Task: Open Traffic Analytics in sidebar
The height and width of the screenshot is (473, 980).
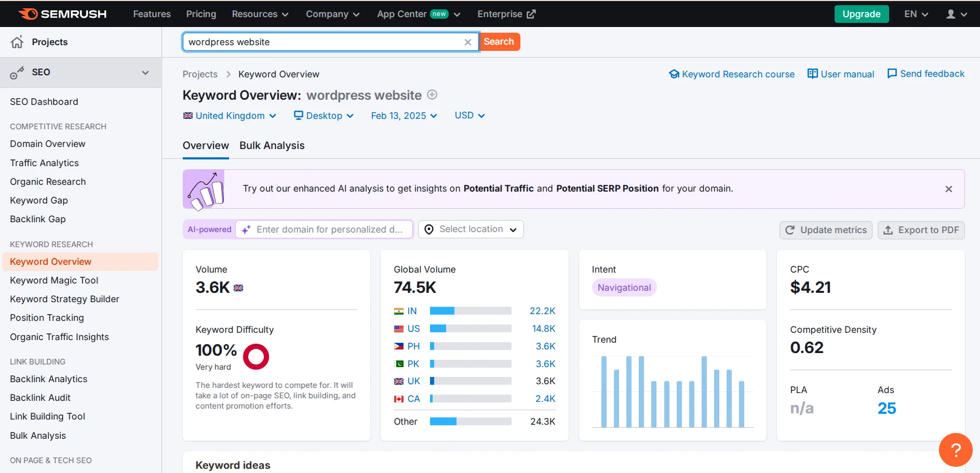Action: tap(45, 163)
